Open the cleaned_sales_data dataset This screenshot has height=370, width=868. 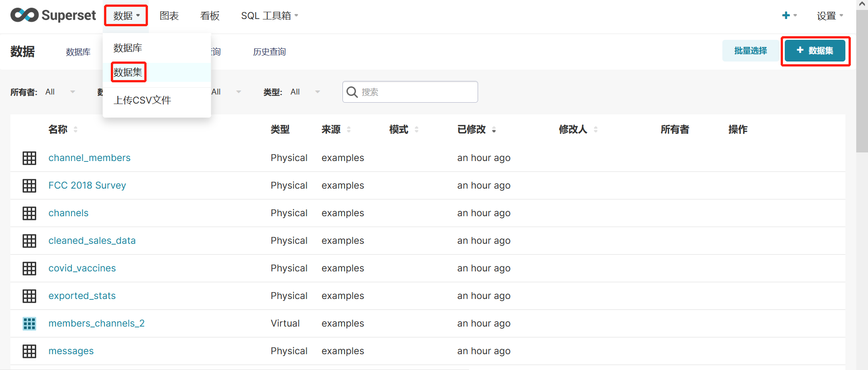coord(92,241)
